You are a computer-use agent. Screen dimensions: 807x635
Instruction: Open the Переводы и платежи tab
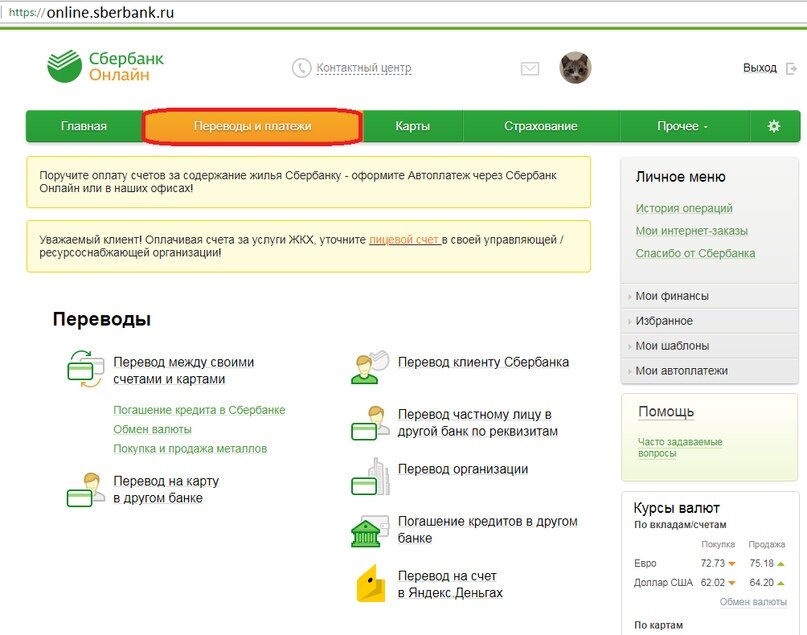[253, 126]
